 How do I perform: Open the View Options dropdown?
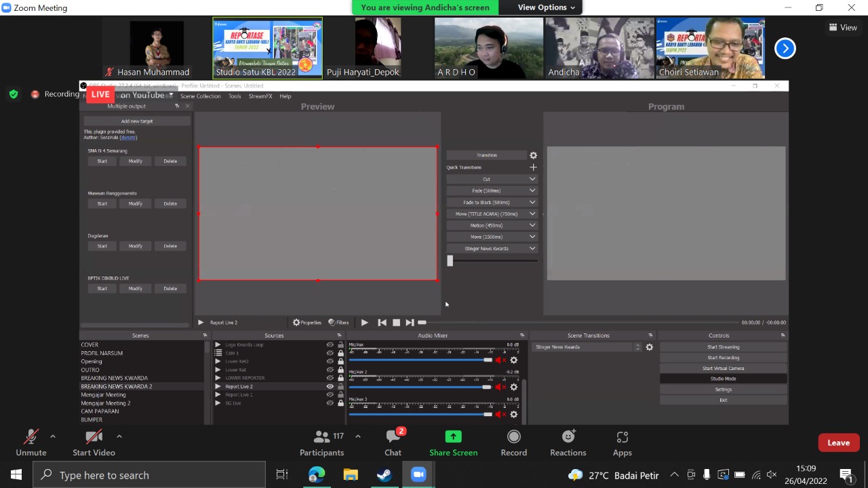point(546,7)
